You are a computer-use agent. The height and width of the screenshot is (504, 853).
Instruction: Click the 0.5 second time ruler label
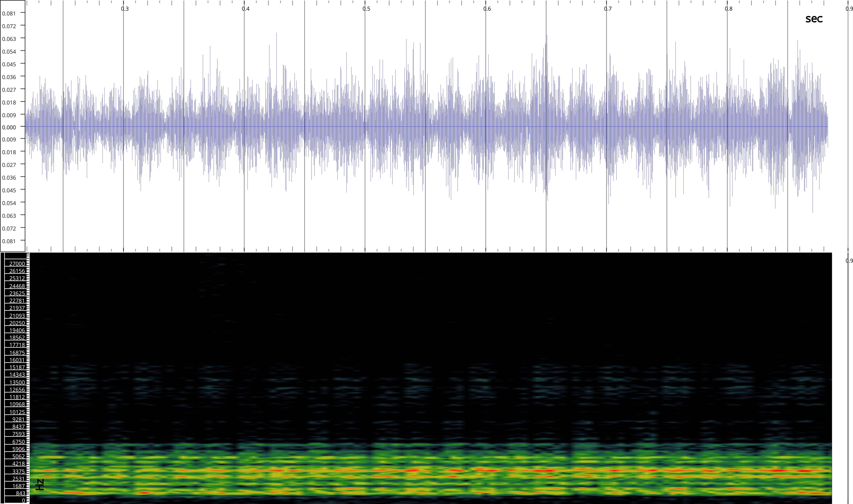(x=366, y=9)
